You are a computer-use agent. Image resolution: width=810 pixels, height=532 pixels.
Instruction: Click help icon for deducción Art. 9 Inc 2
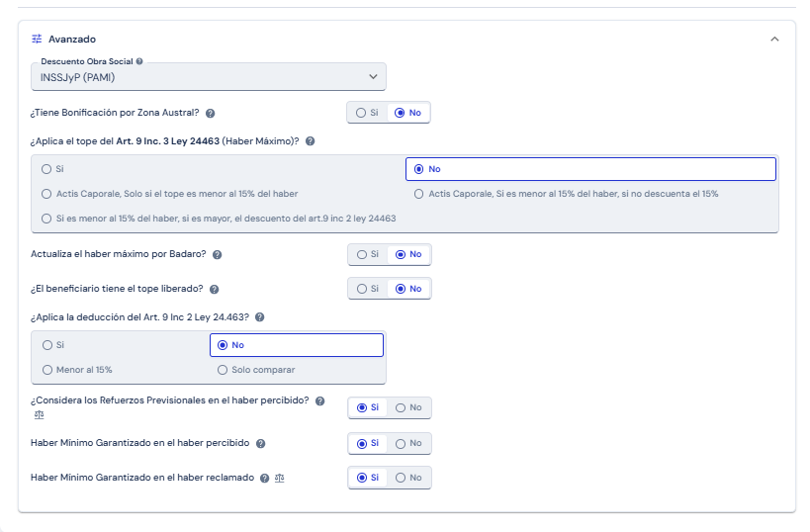pyautogui.click(x=260, y=317)
